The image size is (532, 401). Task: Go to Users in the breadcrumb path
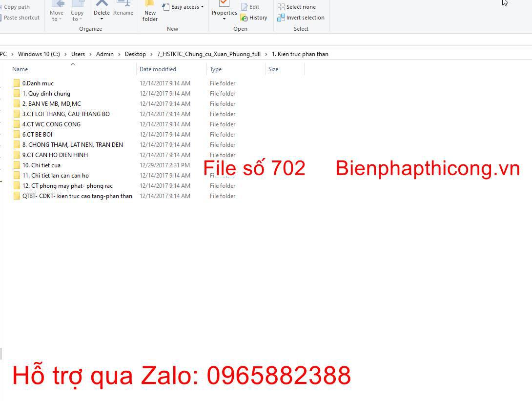point(78,54)
